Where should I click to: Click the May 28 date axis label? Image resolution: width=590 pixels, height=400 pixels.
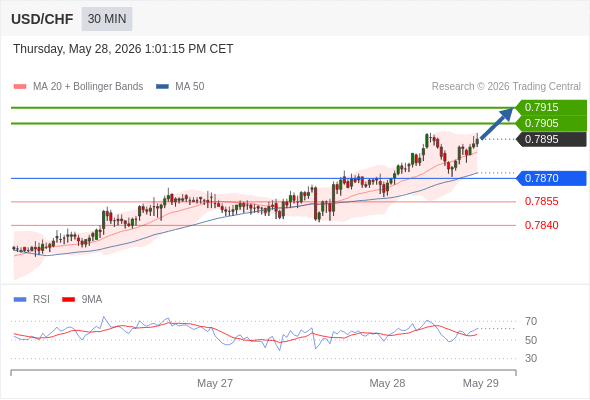pyautogui.click(x=387, y=383)
